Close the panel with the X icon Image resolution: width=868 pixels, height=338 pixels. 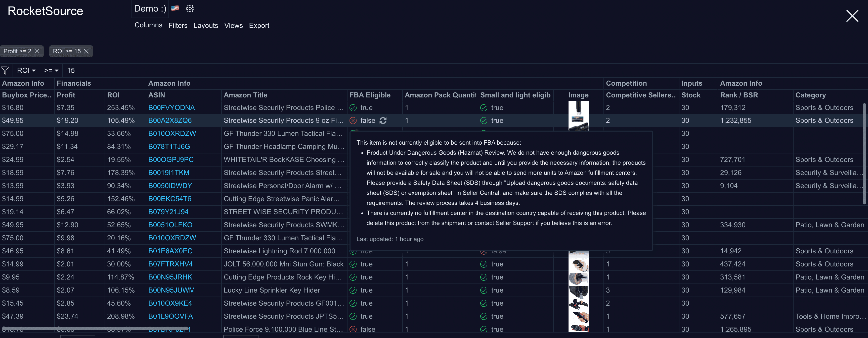(x=852, y=16)
